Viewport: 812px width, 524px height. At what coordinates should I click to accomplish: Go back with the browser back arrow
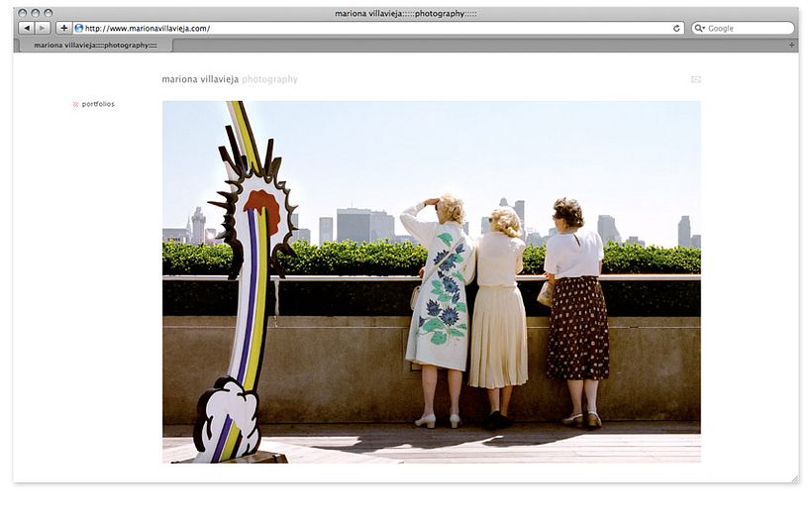[x=27, y=28]
